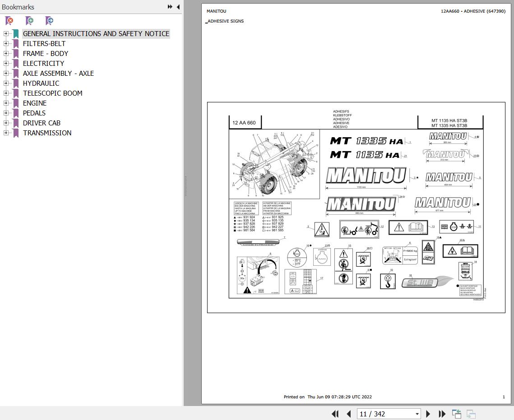Go forward to the next view

(471, 414)
